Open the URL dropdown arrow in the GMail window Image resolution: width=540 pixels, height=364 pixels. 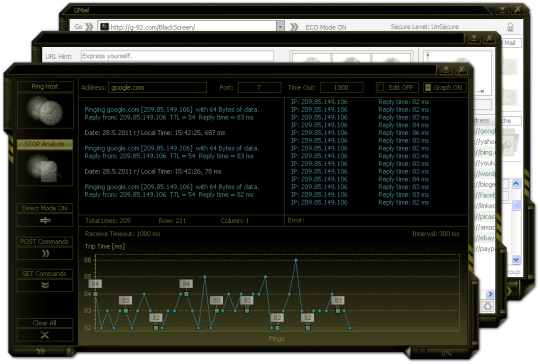(280, 27)
